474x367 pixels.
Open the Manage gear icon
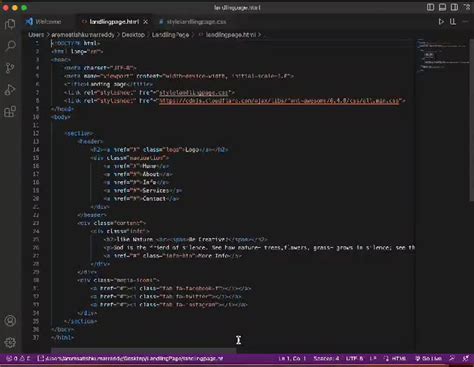pyautogui.click(x=10, y=342)
